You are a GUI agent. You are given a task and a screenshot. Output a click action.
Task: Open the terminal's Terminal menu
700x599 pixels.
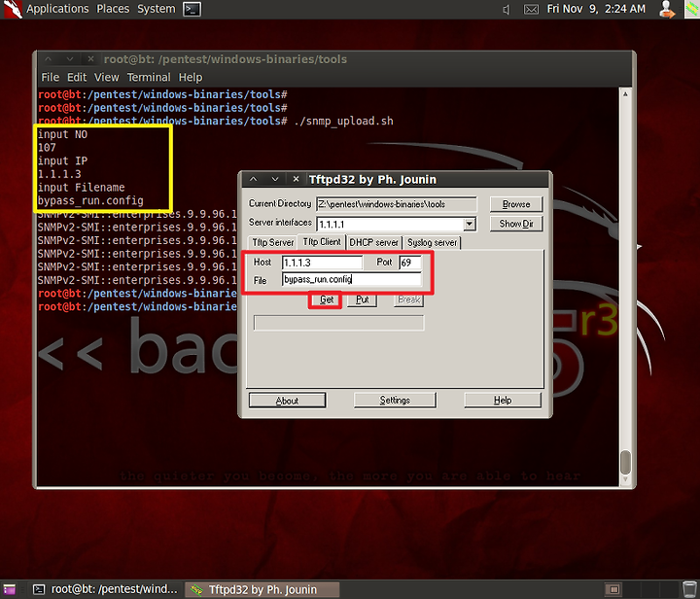click(x=149, y=77)
